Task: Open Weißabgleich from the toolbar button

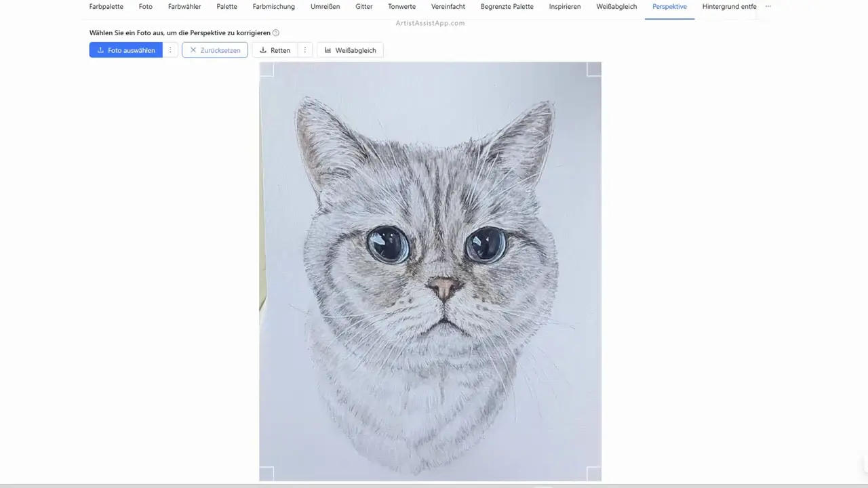Action: click(x=350, y=50)
